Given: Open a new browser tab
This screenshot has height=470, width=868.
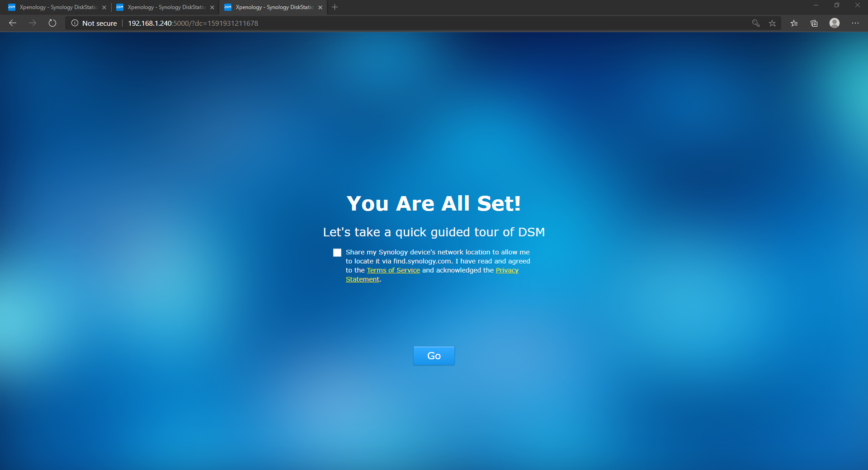Looking at the screenshot, I should coord(335,7).
